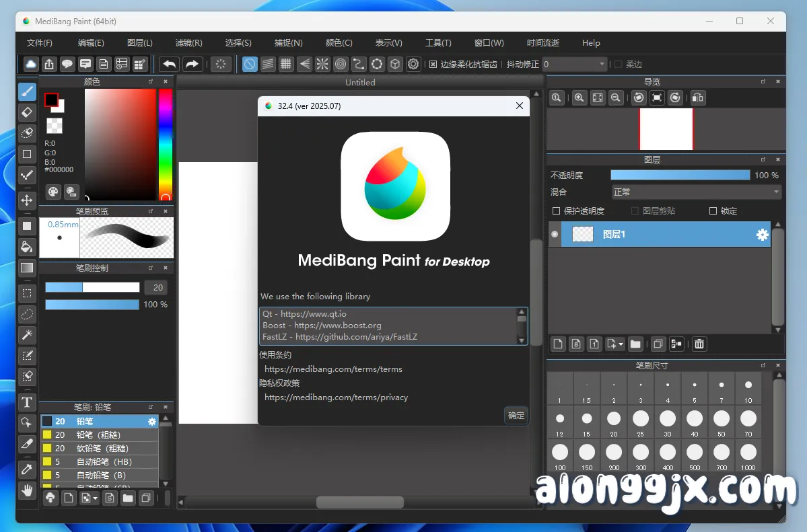Select the Eraser tool
This screenshot has height=532, width=807.
point(27,112)
